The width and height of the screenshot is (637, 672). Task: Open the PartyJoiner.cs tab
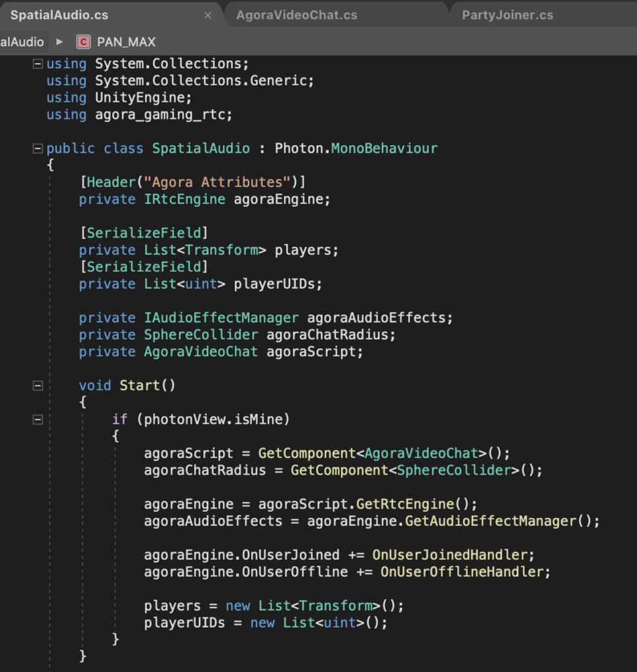pos(507,15)
